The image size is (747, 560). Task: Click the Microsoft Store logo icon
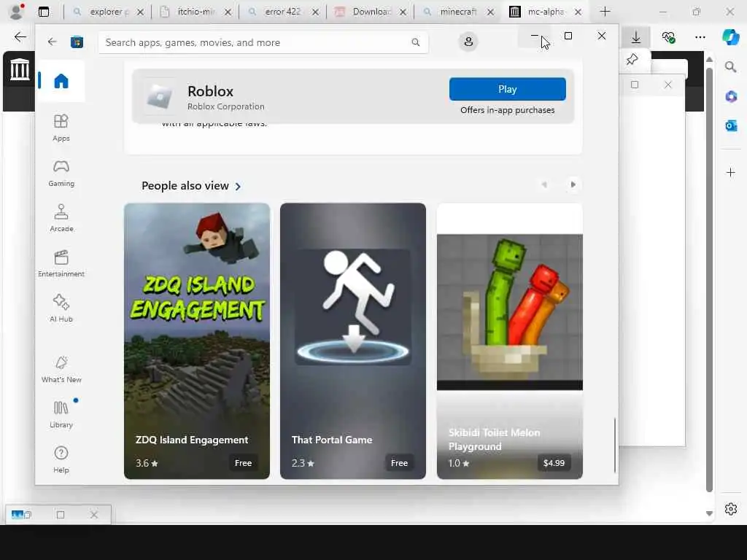tap(77, 42)
